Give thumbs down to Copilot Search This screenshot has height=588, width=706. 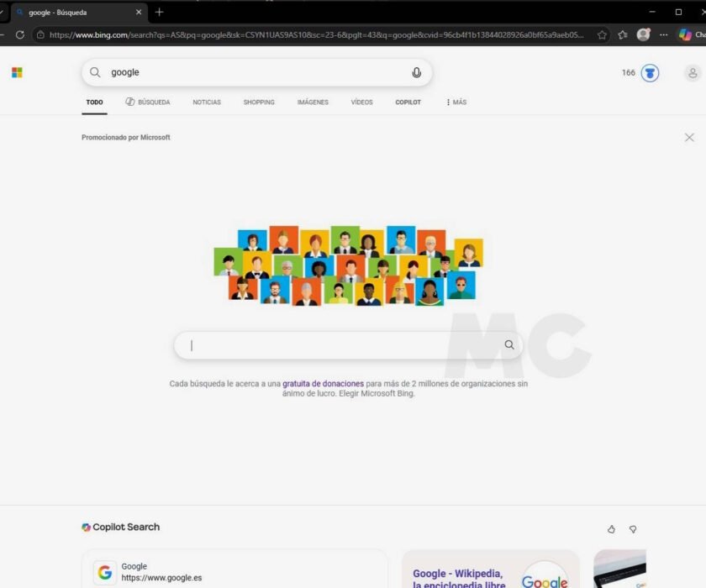tap(633, 529)
